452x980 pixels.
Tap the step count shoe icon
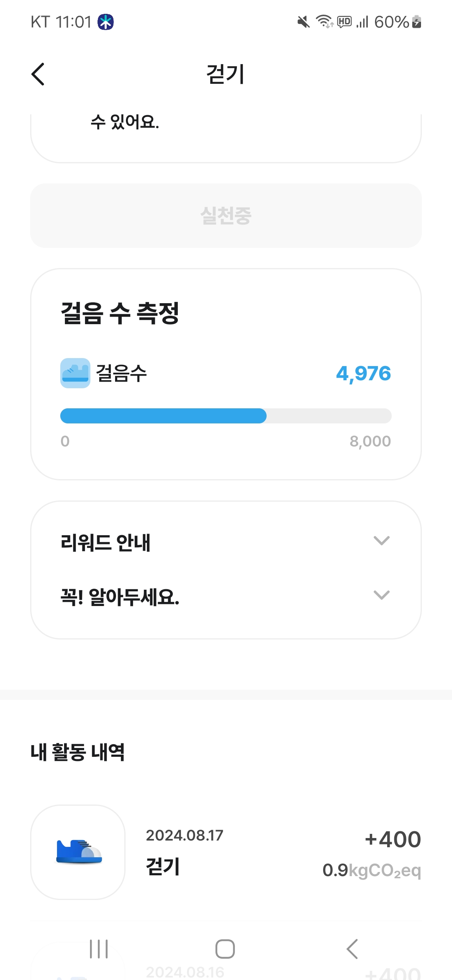coord(75,373)
